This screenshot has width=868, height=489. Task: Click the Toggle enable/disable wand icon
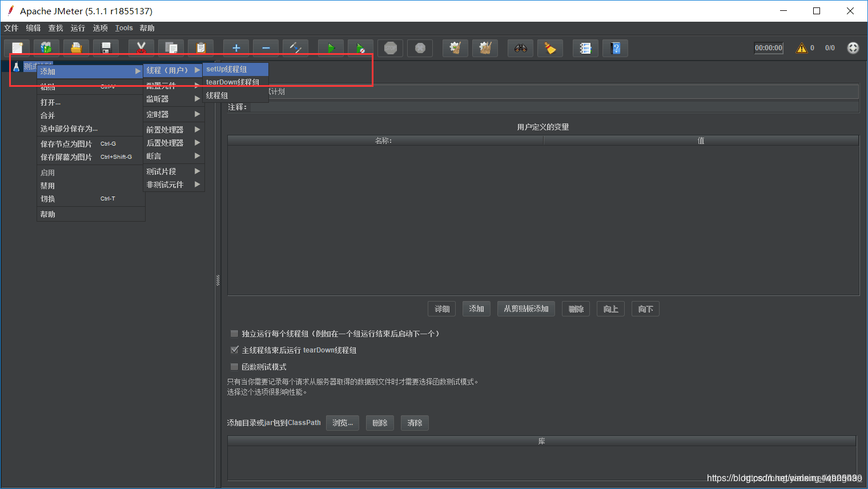(295, 48)
